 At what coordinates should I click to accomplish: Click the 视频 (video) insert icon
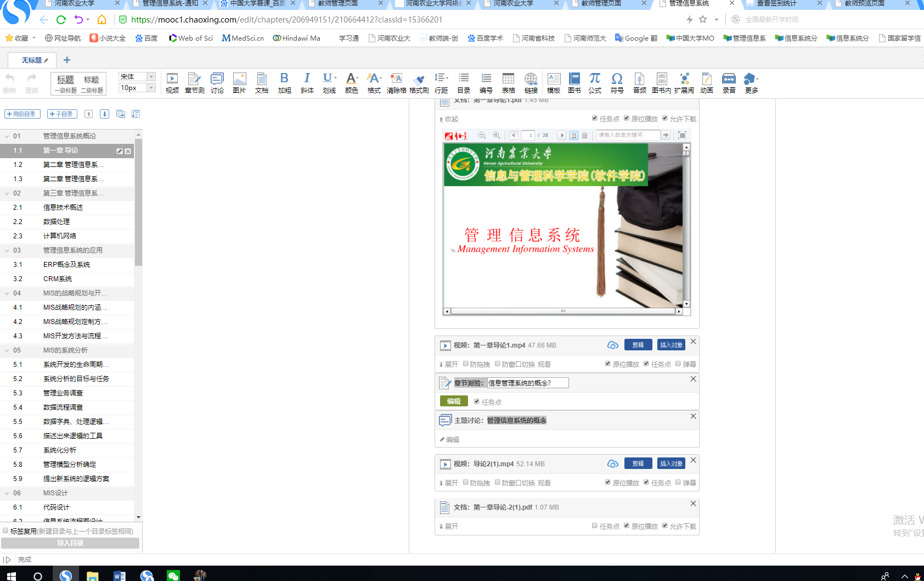click(172, 83)
